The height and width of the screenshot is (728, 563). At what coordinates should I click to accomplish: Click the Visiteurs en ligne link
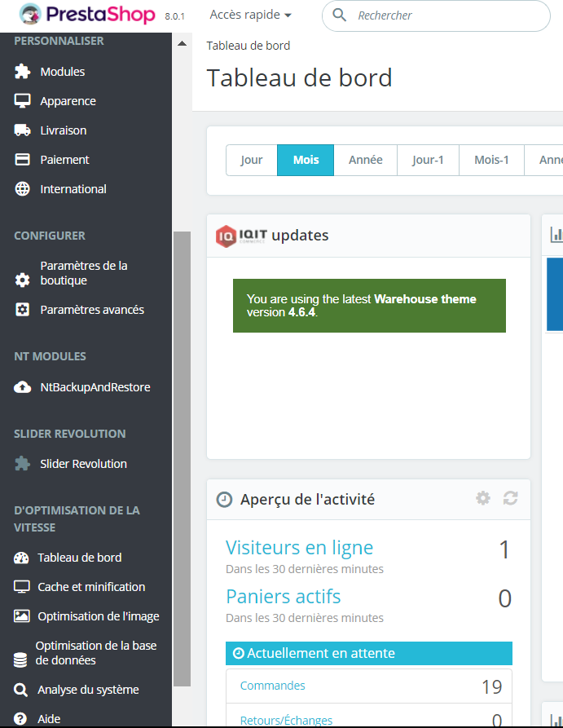(299, 547)
